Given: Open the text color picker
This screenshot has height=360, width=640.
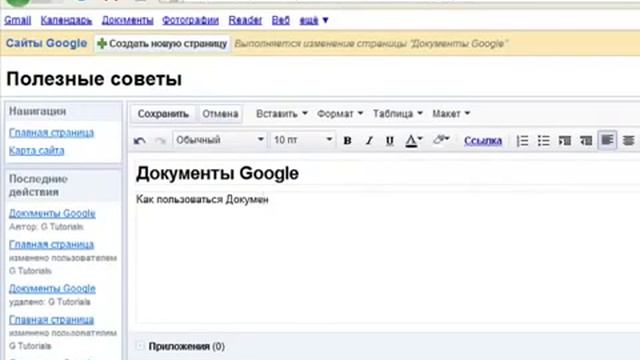Looking at the screenshot, I should (413, 140).
